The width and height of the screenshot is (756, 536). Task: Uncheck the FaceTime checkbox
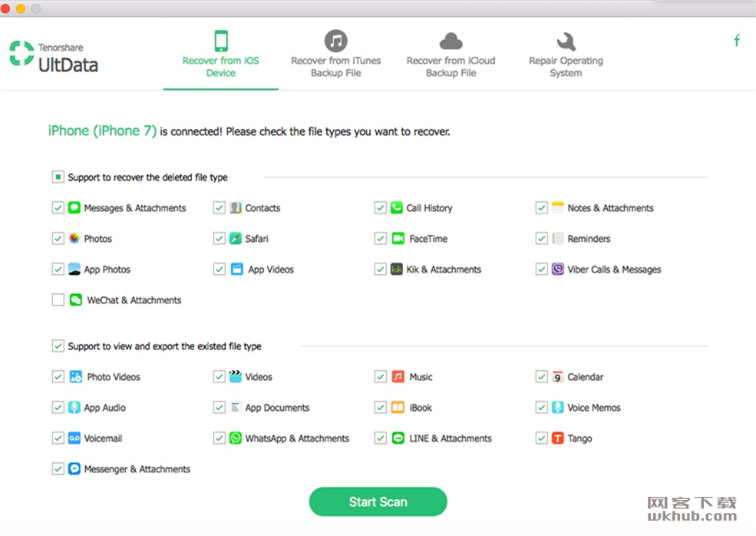[381, 239]
